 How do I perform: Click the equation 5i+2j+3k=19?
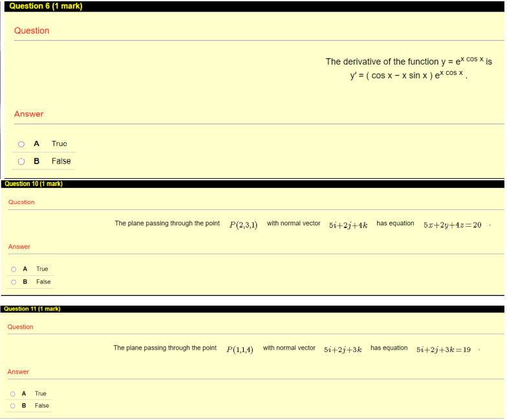pos(444,350)
